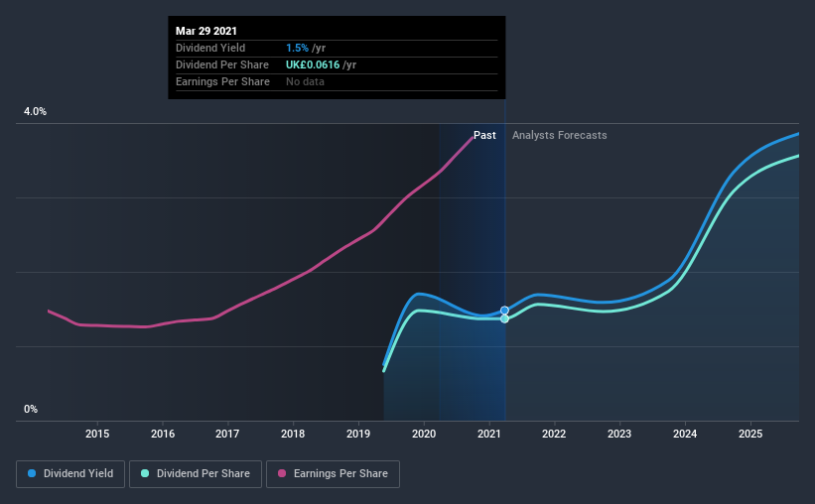Viewport: 815px width, 504px height.
Task: Click the end of the pink earnings line
Action: click(472, 138)
